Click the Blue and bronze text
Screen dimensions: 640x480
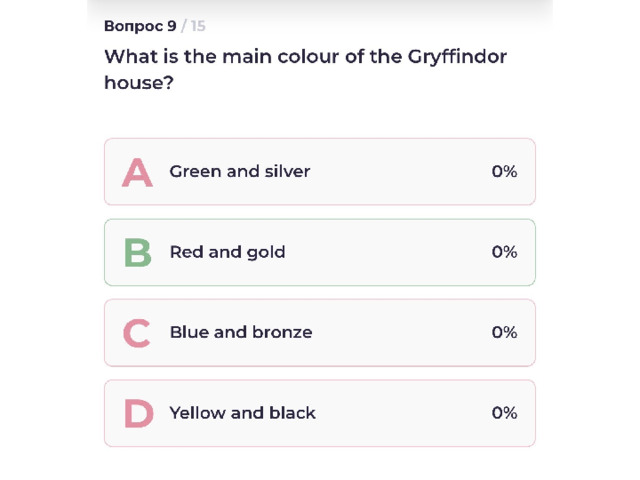[x=241, y=332]
